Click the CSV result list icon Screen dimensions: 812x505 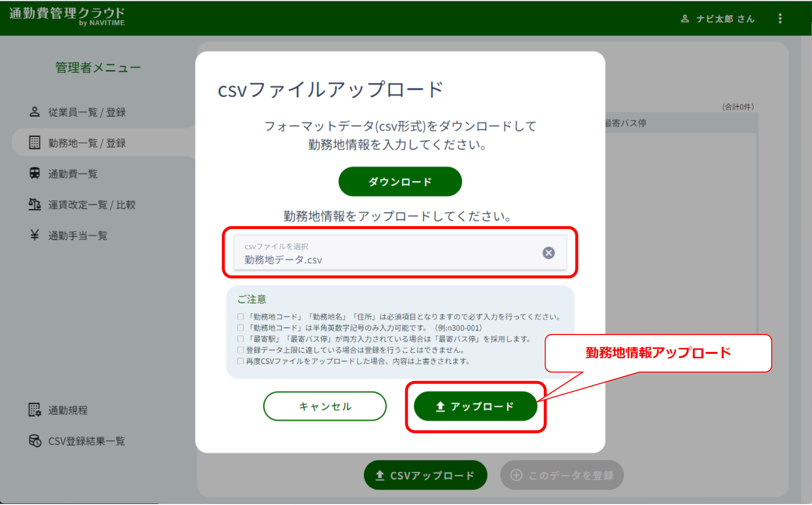[35, 441]
